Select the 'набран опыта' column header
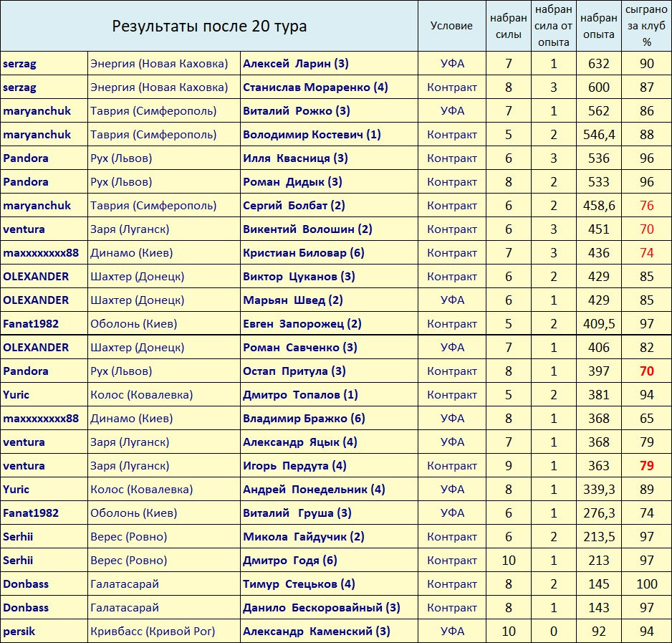 (x=599, y=27)
